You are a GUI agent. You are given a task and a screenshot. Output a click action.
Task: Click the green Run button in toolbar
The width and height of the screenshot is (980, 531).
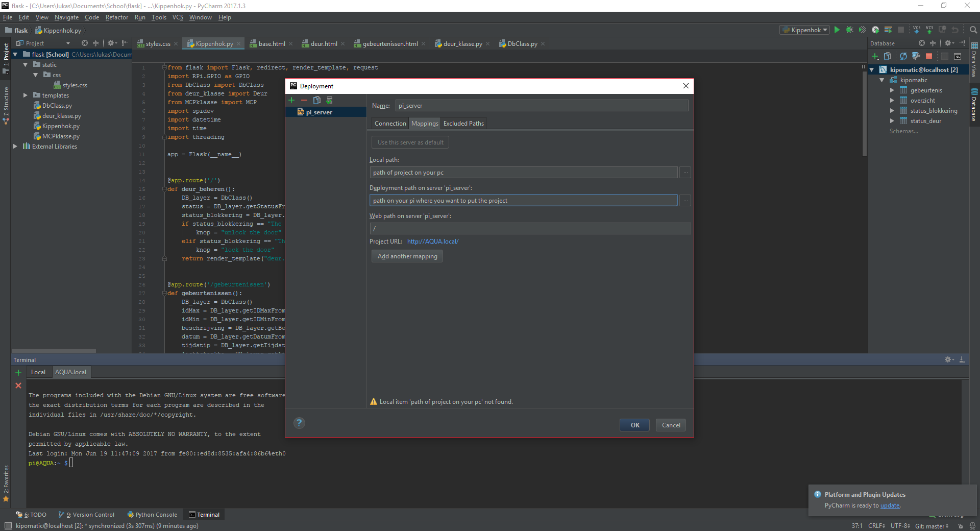(x=837, y=30)
